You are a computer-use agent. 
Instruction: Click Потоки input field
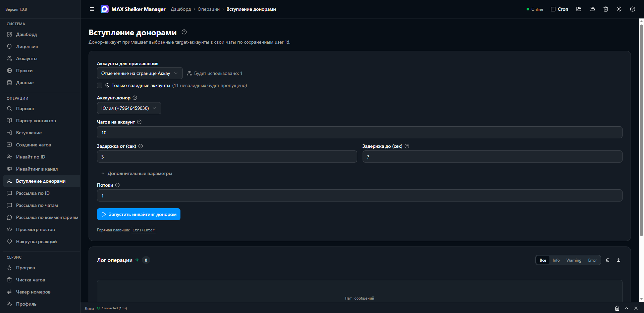(x=360, y=195)
